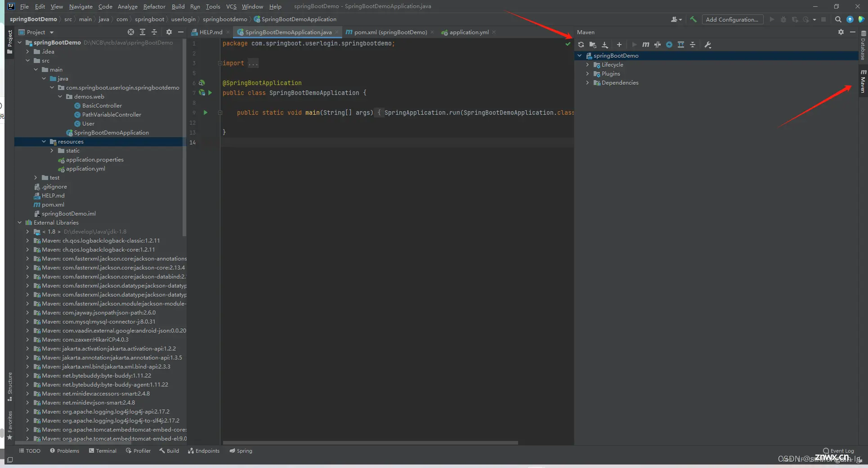Click Generate Sources and Update Folders icon
868x468 pixels.
click(x=593, y=45)
